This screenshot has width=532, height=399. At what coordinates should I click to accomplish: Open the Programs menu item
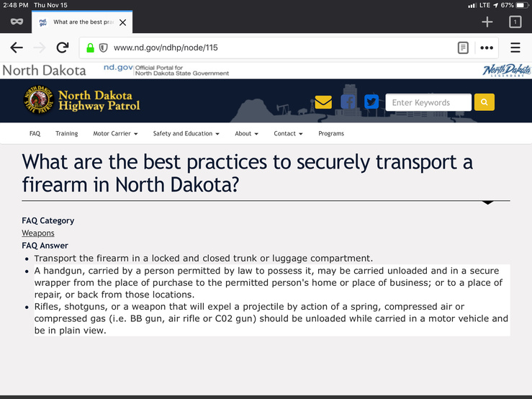331,133
